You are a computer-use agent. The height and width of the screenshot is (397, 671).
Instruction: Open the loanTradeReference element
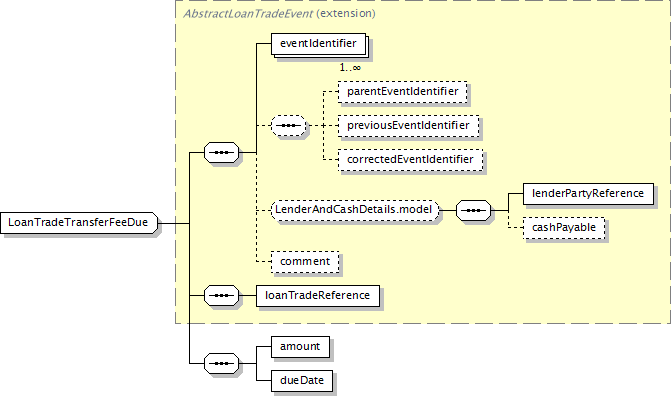[318, 296]
